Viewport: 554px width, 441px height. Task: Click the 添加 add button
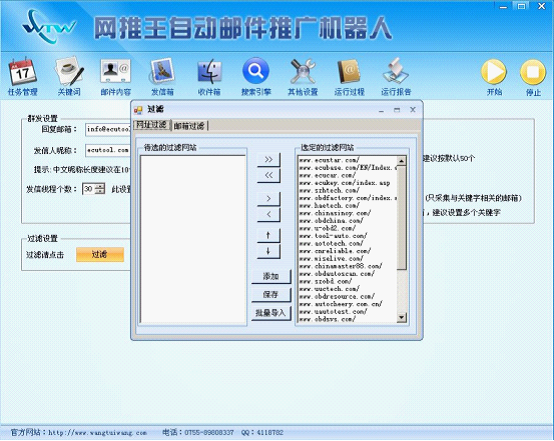[271, 276]
